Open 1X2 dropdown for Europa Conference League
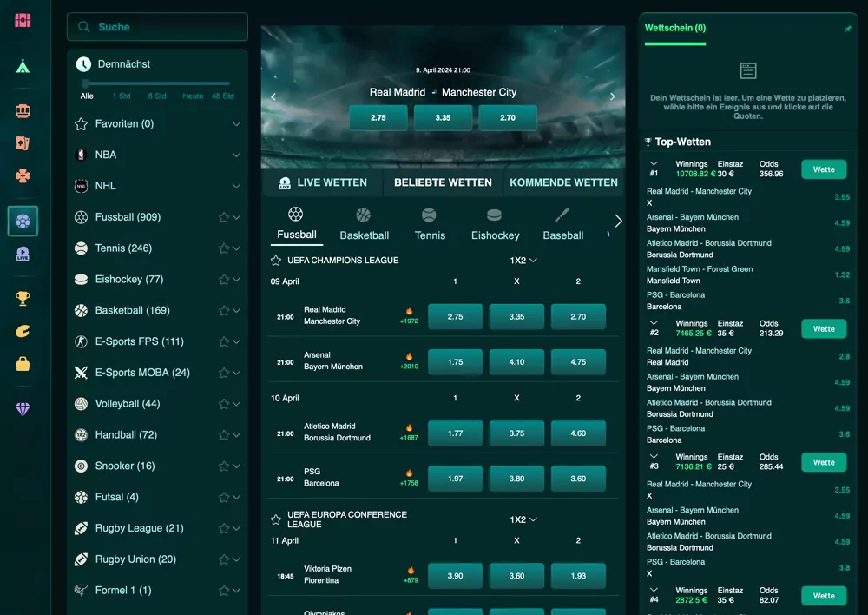 (523, 519)
